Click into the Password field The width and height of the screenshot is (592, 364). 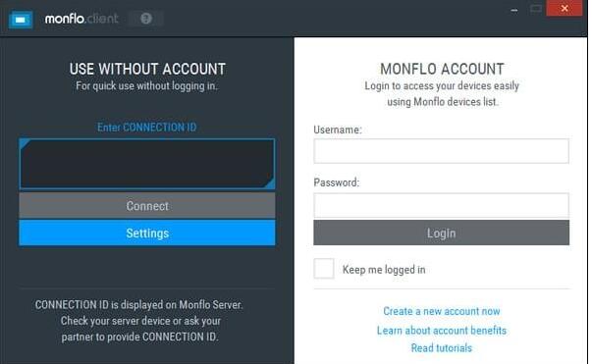[x=441, y=206]
